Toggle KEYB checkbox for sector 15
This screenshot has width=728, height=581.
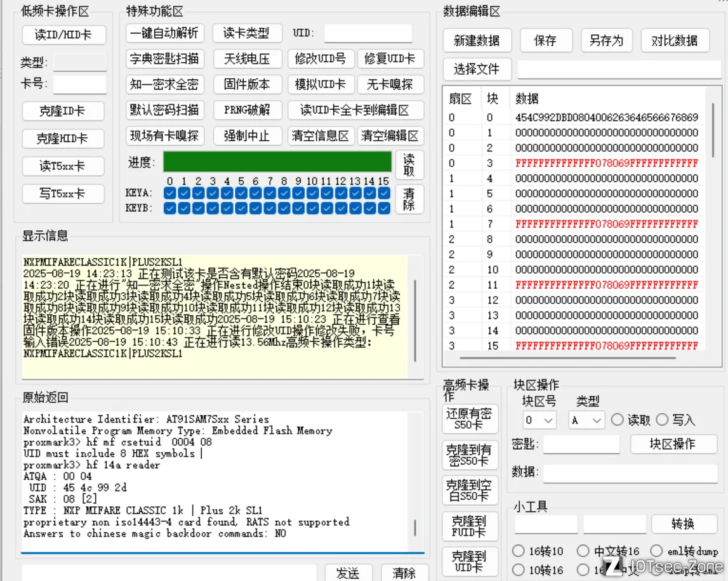[x=384, y=208]
